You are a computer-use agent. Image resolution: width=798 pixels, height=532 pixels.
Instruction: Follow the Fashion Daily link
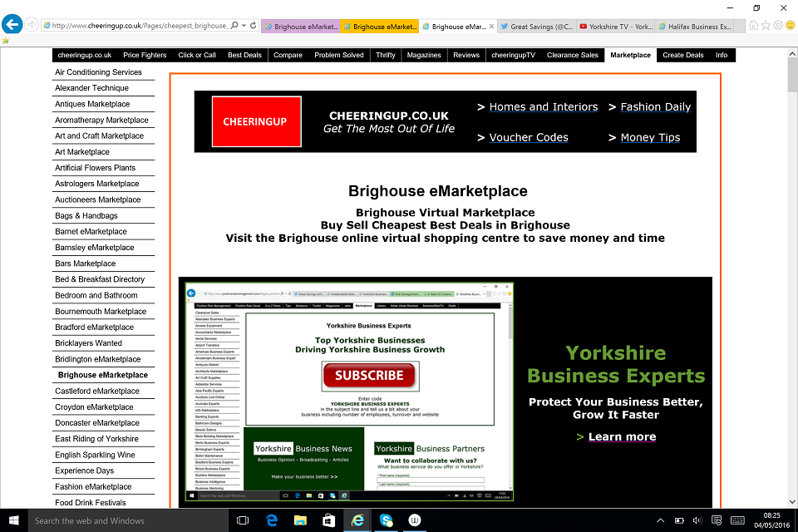656,107
